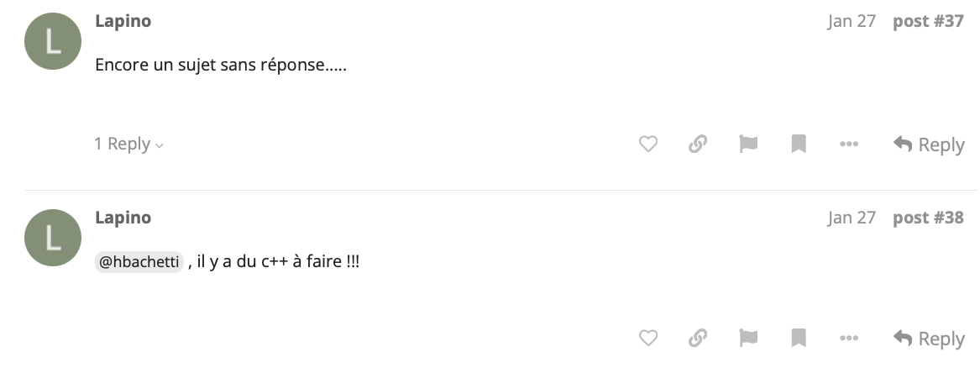Show more actions for post #37

[x=849, y=144]
